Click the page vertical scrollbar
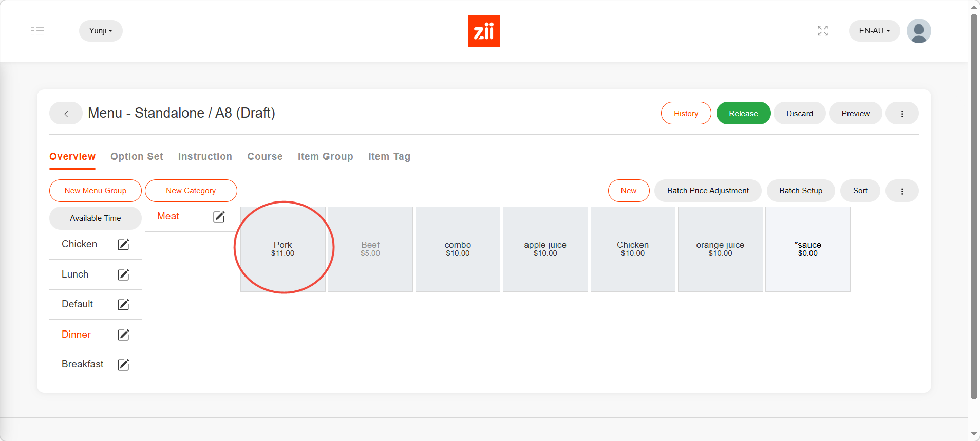Viewport: 980px width, 441px height. [x=973, y=206]
